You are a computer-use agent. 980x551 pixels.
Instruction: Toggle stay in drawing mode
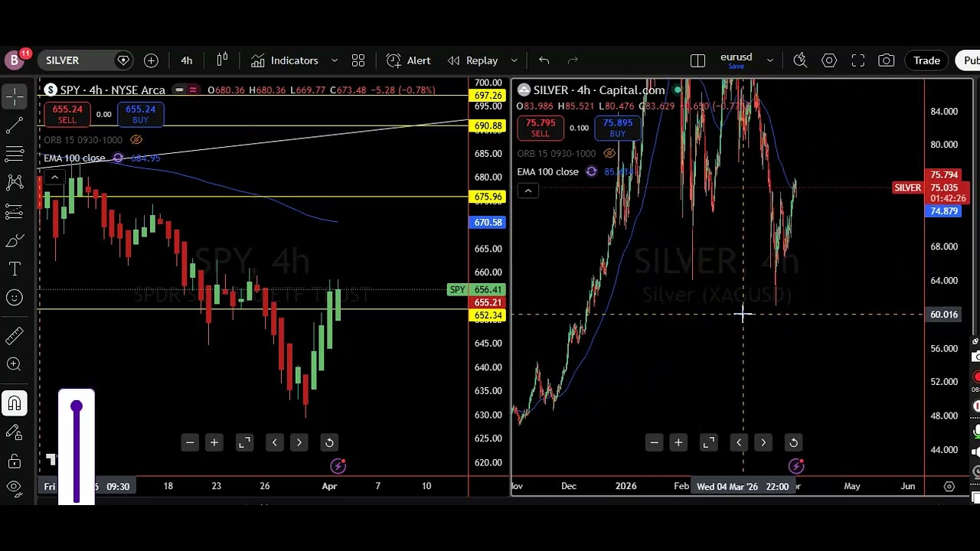15,432
